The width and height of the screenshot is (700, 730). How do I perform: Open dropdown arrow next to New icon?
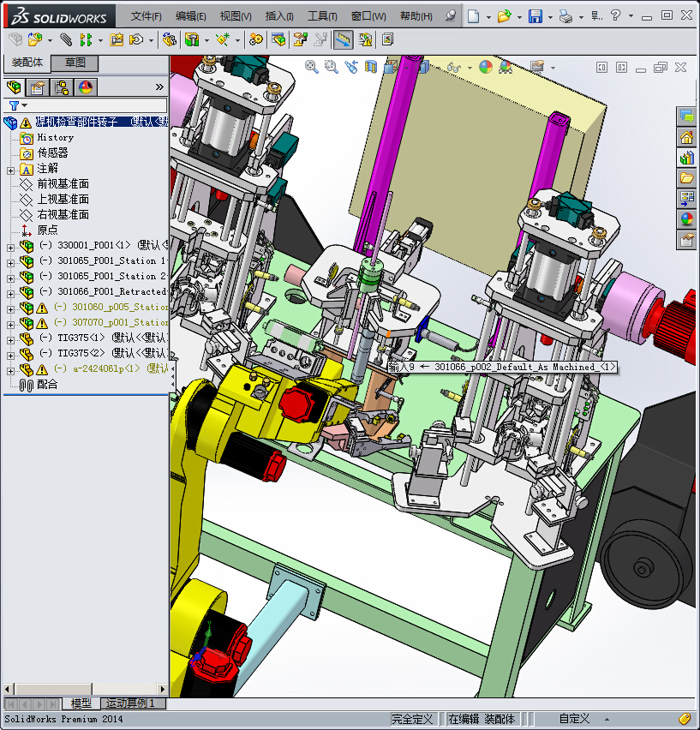pos(488,17)
